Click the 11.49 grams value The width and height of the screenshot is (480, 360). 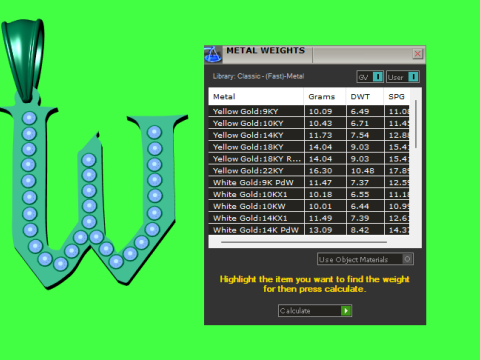(x=320, y=218)
